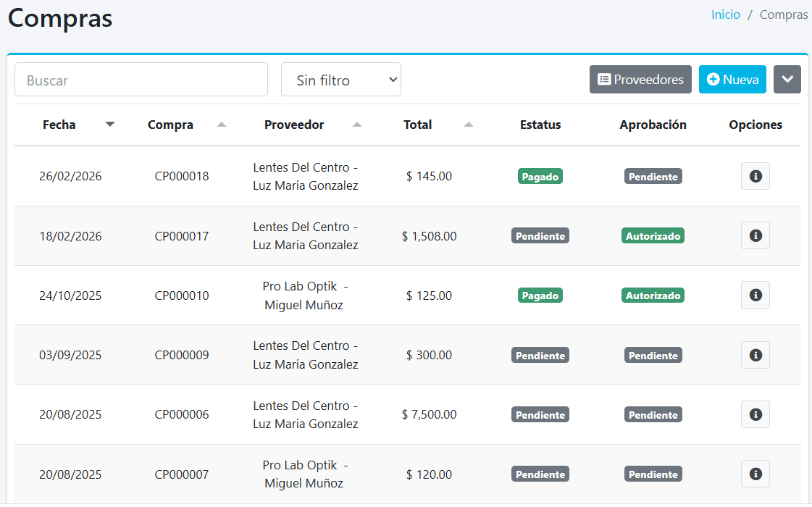Open info for purchase CP000018
The height and width of the screenshot is (507, 812).
(x=755, y=176)
